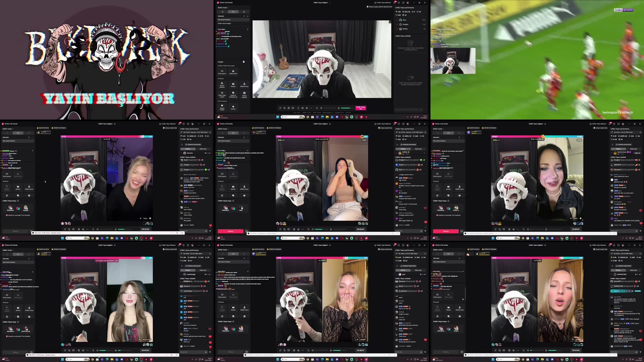This screenshot has height=362, width=644.
Task: Select the Rehber tool in Etkileşim section
Action: click(x=233, y=85)
